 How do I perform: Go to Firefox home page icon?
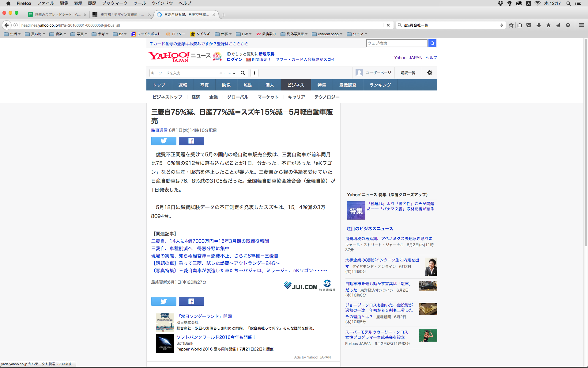click(x=548, y=25)
